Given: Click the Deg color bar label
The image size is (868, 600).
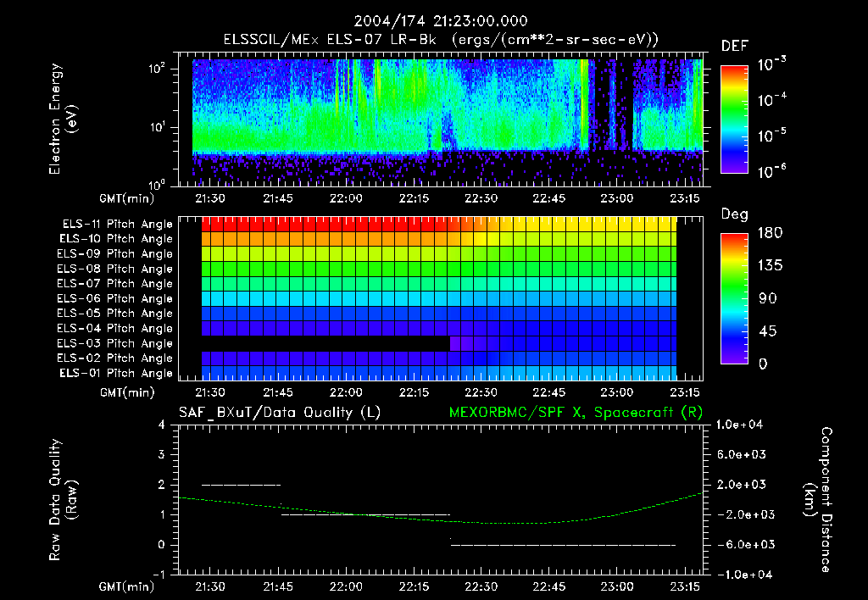Looking at the screenshot, I should [x=735, y=214].
